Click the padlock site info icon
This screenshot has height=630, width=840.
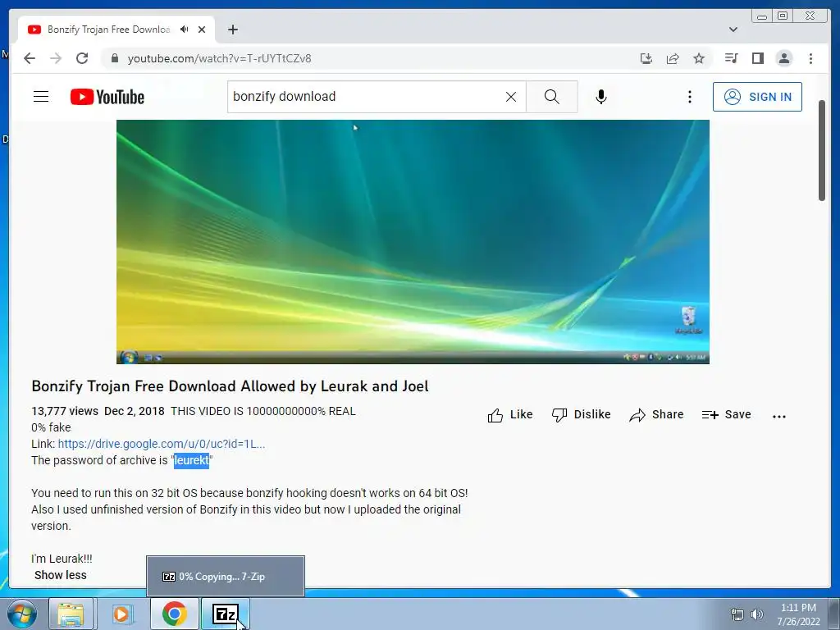click(x=114, y=58)
